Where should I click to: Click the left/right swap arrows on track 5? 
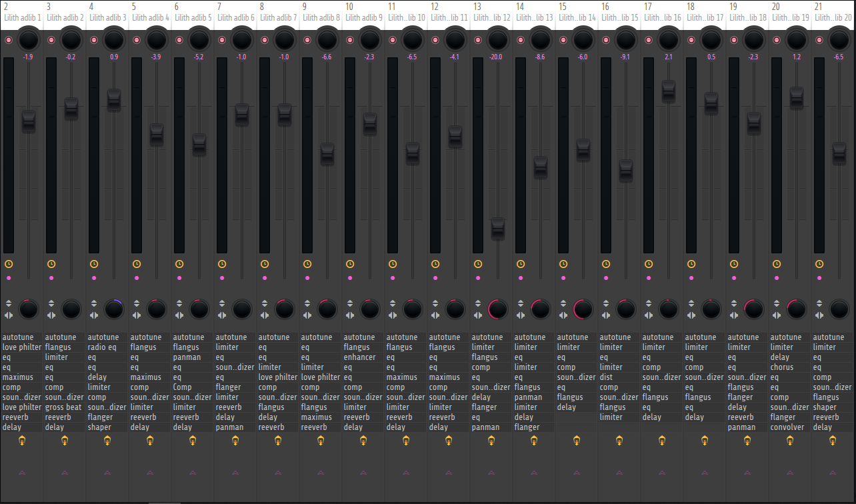coord(137,315)
